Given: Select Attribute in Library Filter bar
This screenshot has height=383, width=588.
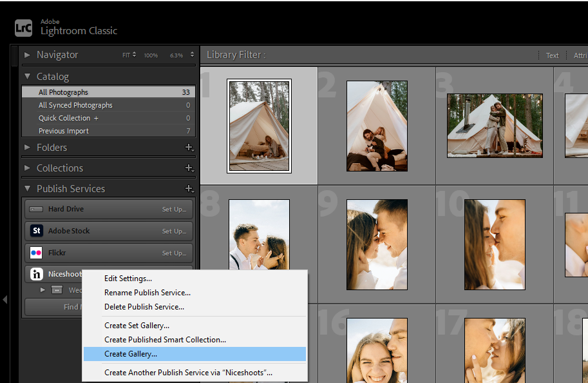Looking at the screenshot, I should click(580, 55).
